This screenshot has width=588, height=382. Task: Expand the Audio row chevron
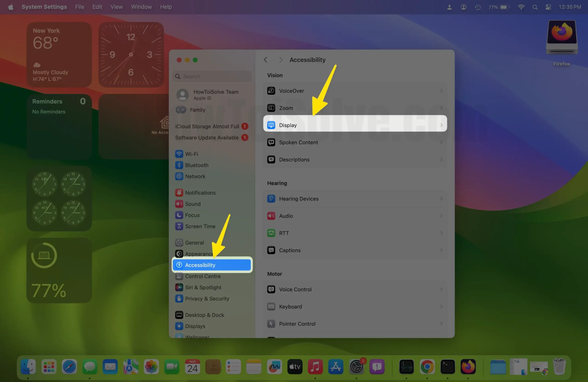[x=441, y=216]
